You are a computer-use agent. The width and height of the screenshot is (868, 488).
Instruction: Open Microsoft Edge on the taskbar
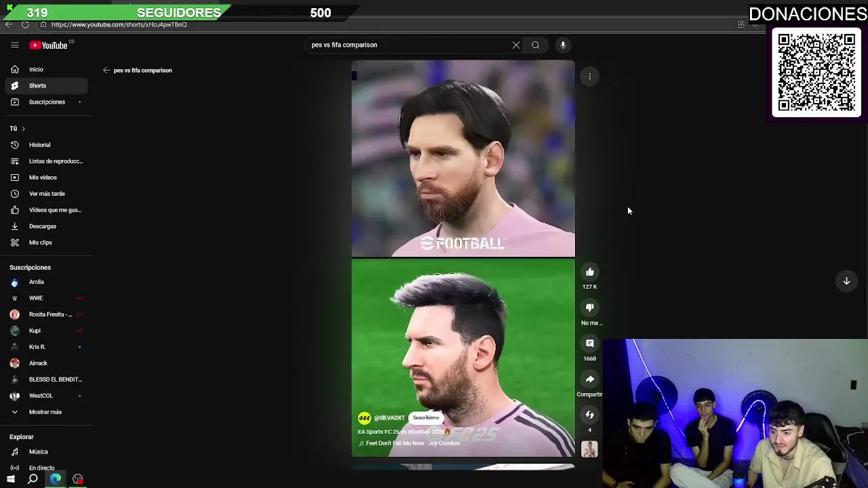pos(56,479)
